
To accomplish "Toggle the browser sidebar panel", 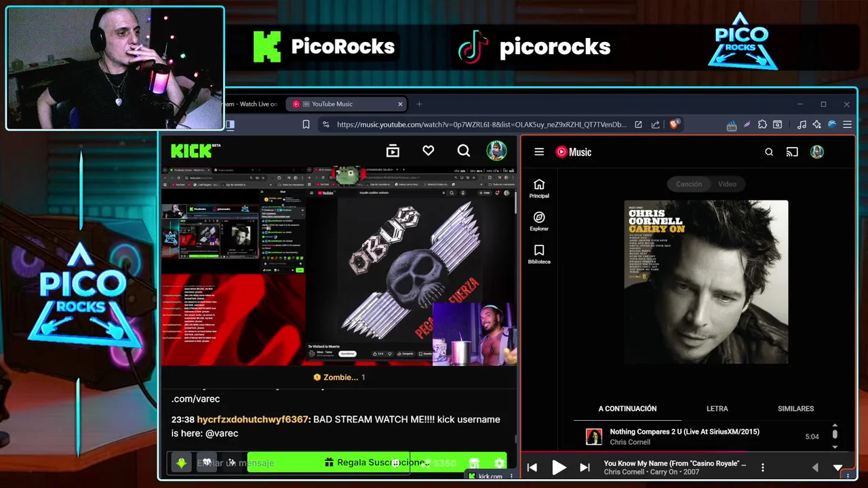I will coord(230,125).
